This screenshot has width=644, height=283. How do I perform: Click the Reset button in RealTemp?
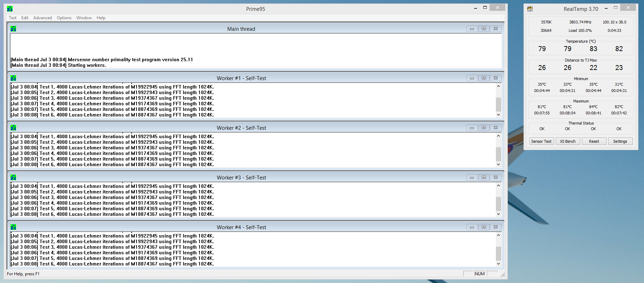pos(594,141)
